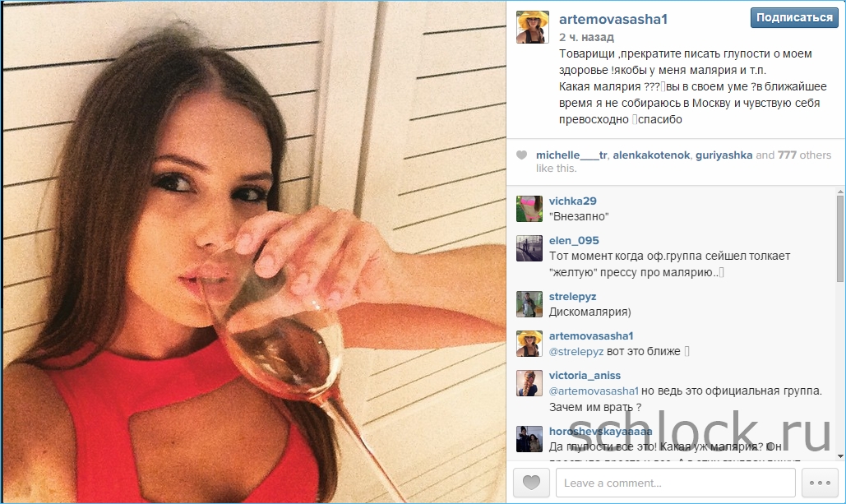Open michelle___tr liker profile link
Viewport: 846px width, 504px height.
pyautogui.click(x=571, y=155)
